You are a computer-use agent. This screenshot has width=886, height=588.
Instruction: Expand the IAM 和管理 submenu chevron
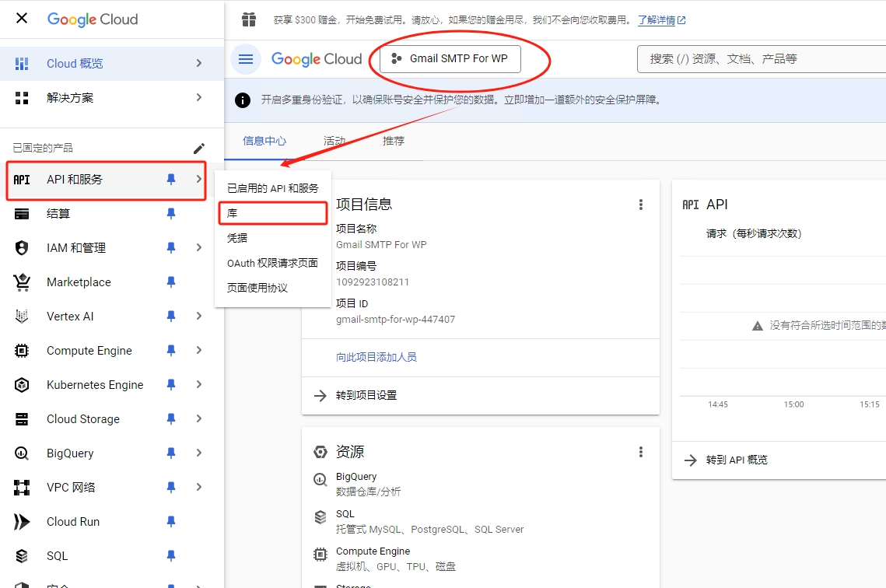coord(199,247)
